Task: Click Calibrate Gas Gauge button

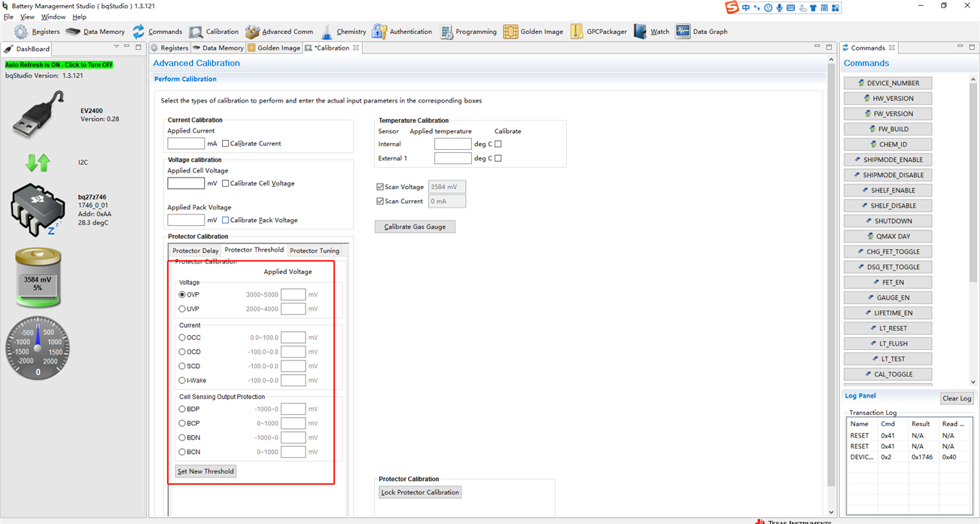Action: click(415, 227)
